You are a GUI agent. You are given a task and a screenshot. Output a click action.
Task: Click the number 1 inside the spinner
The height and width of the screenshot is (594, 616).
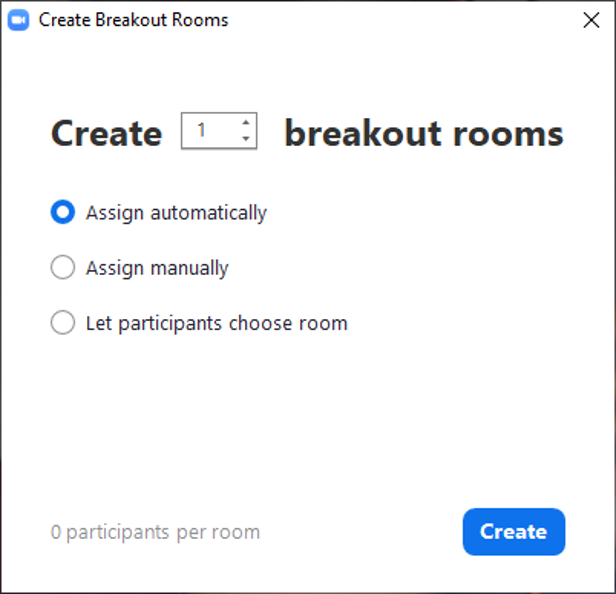tap(202, 131)
